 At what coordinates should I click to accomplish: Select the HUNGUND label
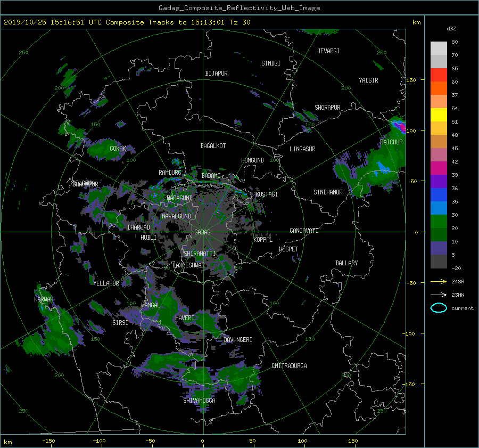point(252,160)
